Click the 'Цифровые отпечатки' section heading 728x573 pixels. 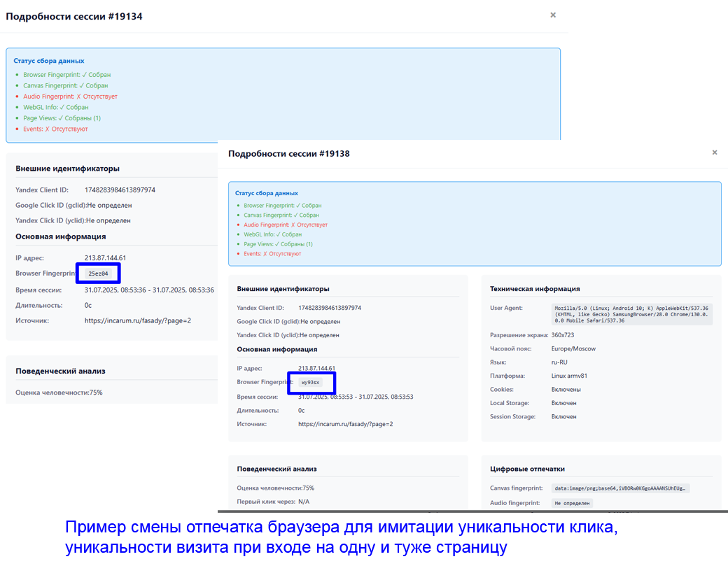click(x=527, y=469)
